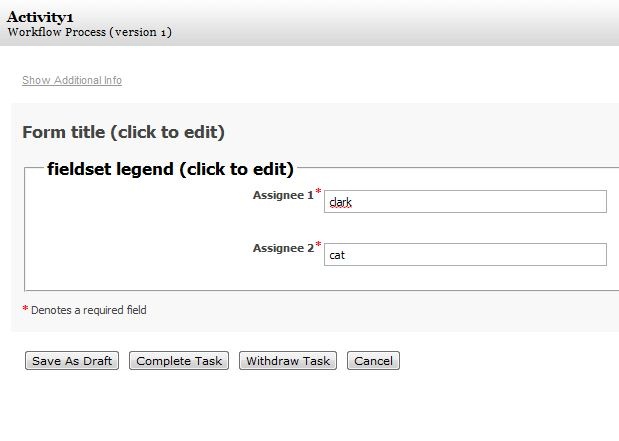Image resolution: width=619 pixels, height=441 pixels.
Task: Click the spell-flagged word 'clark'
Action: (x=340, y=202)
